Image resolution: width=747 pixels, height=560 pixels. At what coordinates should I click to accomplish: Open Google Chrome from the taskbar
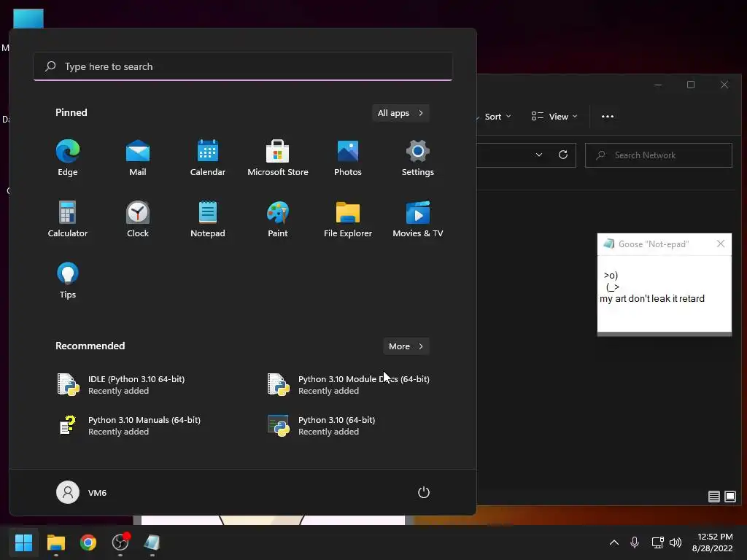(x=88, y=542)
